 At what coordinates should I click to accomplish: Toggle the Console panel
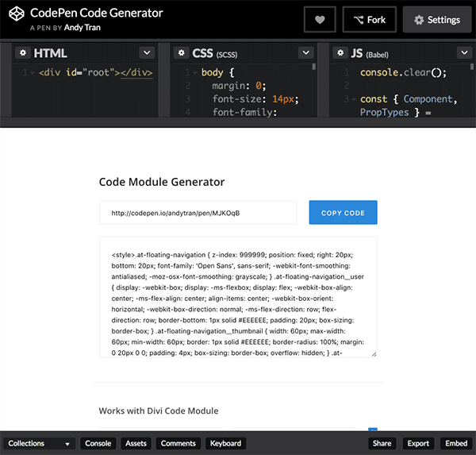[x=98, y=443]
